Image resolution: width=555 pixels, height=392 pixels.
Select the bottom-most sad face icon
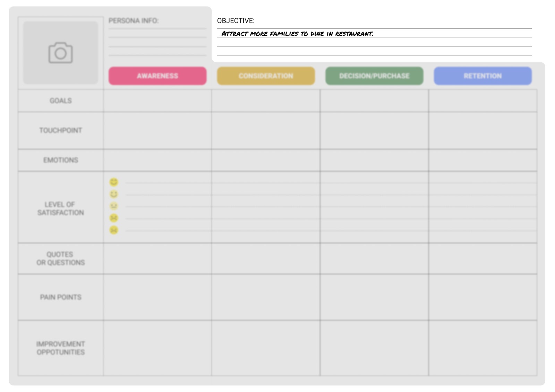point(114,230)
